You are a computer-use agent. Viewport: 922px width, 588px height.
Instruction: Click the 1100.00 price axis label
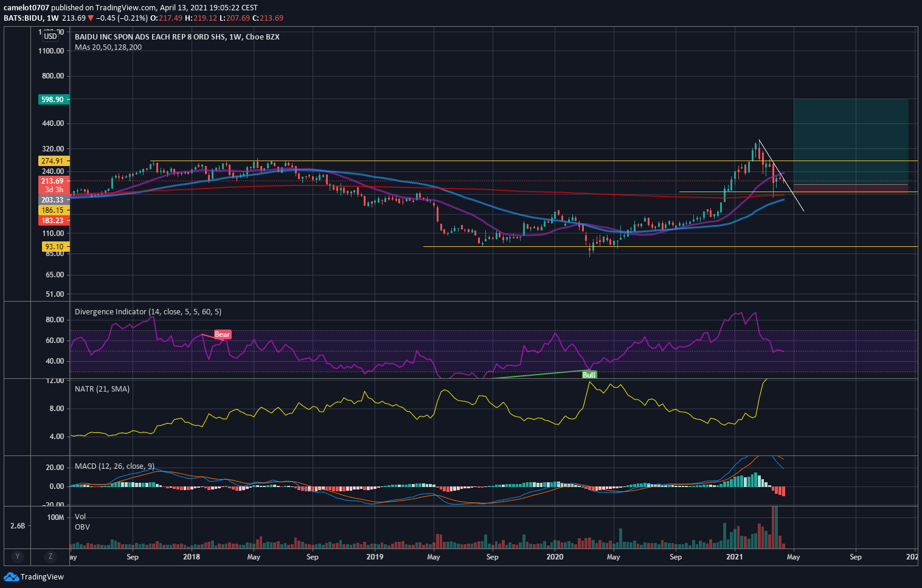[51, 51]
